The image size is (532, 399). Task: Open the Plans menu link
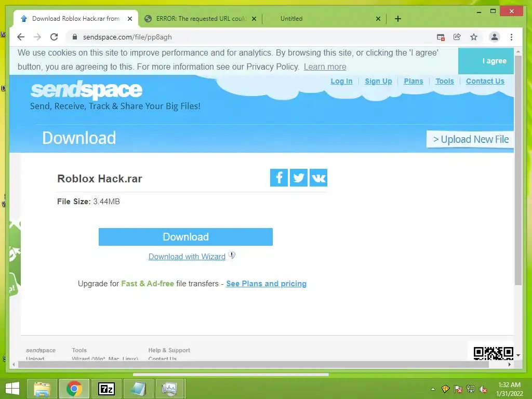pos(413,81)
